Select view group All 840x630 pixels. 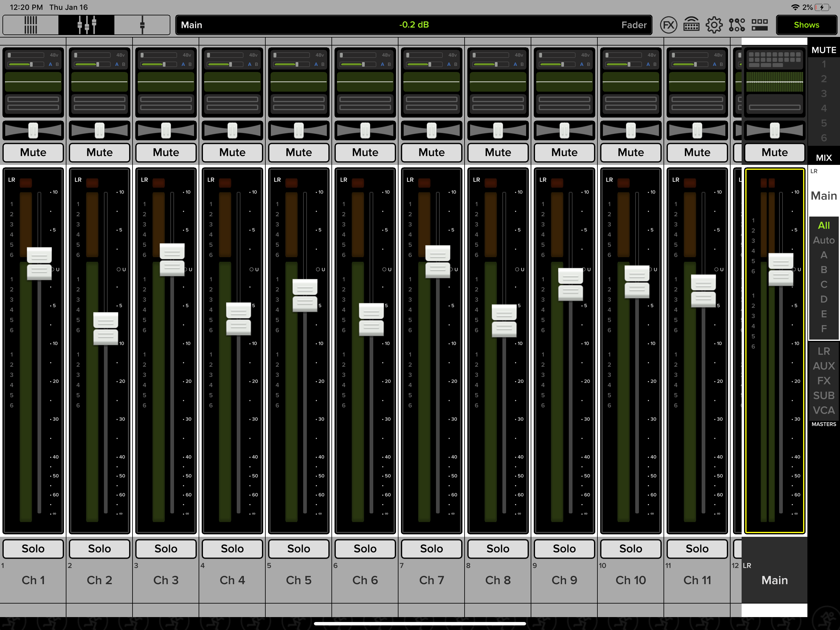(x=823, y=225)
